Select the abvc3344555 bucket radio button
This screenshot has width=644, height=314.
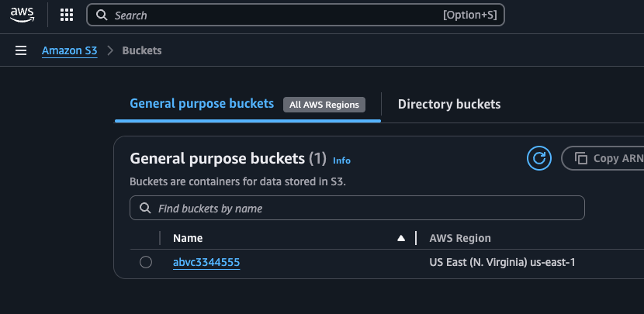[x=146, y=262]
